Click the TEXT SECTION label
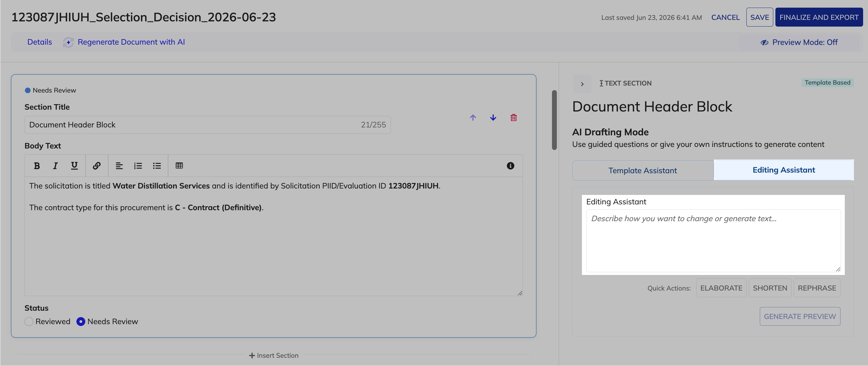 [627, 83]
